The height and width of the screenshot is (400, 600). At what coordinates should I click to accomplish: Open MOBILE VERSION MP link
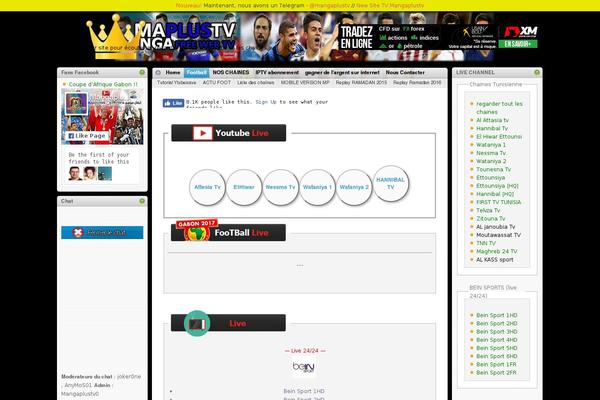click(305, 83)
